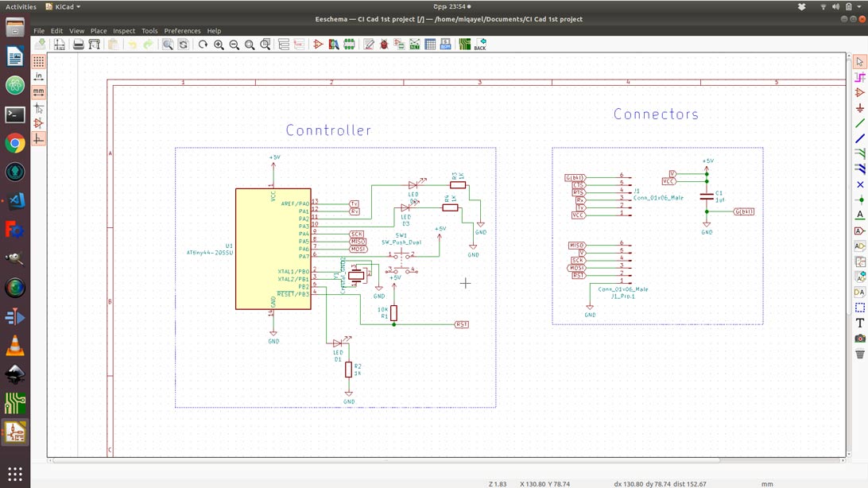Click the Place Symbol tool
Image resolution: width=868 pixels, height=488 pixels.
click(860, 93)
